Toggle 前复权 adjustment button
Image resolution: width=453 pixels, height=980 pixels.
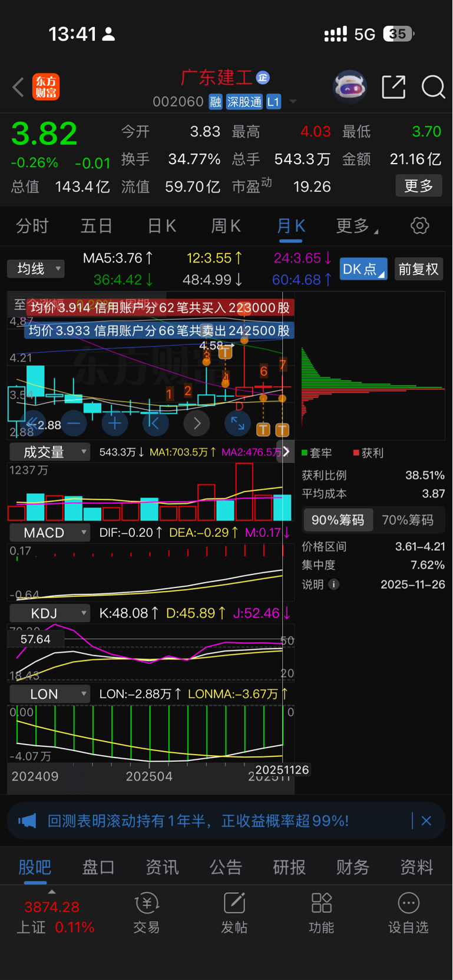pyautogui.click(x=419, y=269)
